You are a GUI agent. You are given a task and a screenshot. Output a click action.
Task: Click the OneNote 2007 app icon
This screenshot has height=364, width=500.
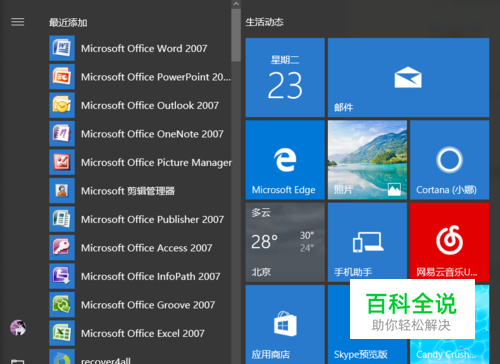[x=62, y=134]
